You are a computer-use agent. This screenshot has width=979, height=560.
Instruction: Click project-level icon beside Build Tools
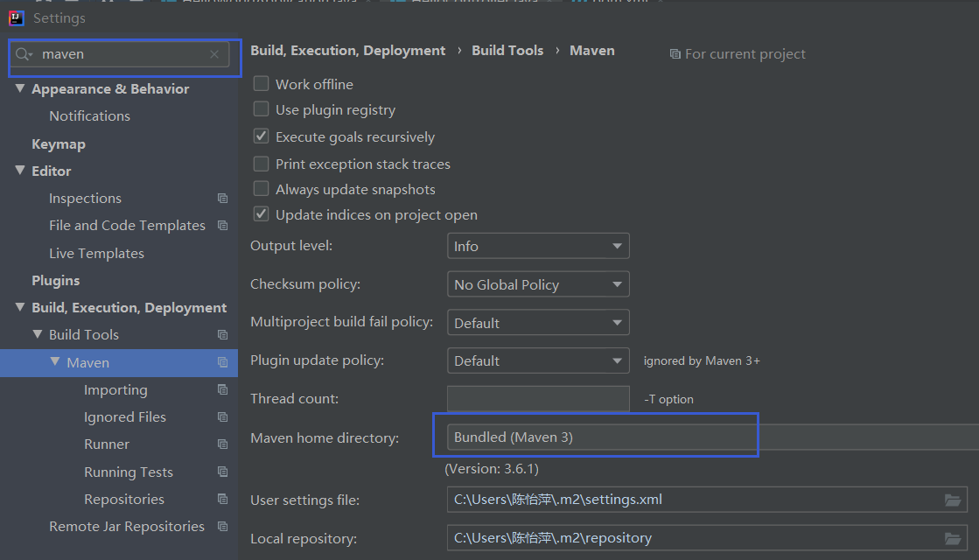click(x=222, y=335)
